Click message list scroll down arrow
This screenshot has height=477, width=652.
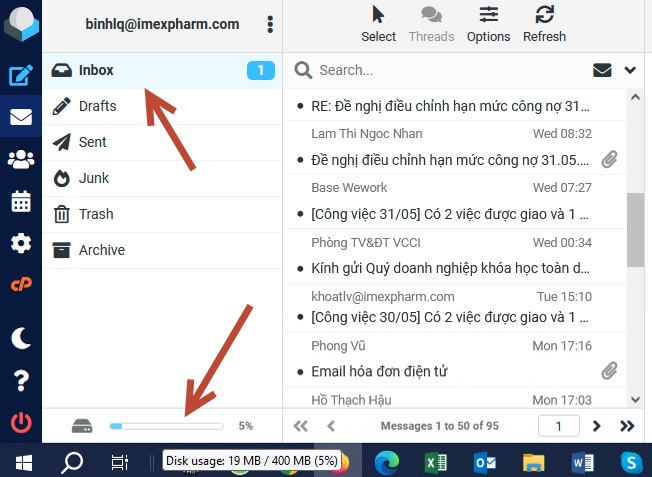point(635,400)
